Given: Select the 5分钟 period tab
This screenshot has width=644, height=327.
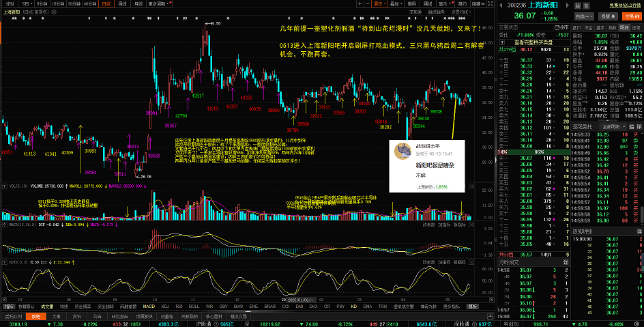Looking at the screenshot, I should pos(42,3).
